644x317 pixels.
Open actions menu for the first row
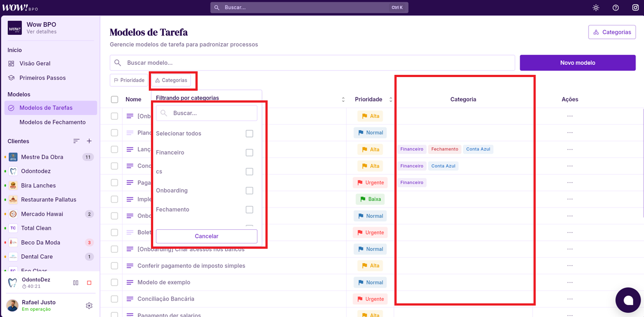[x=570, y=116]
